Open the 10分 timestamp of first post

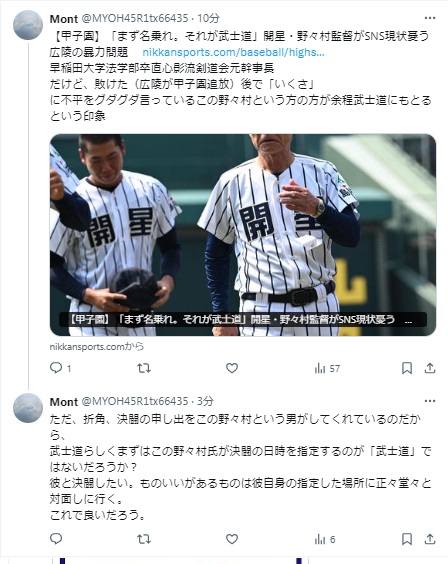pos(209,18)
